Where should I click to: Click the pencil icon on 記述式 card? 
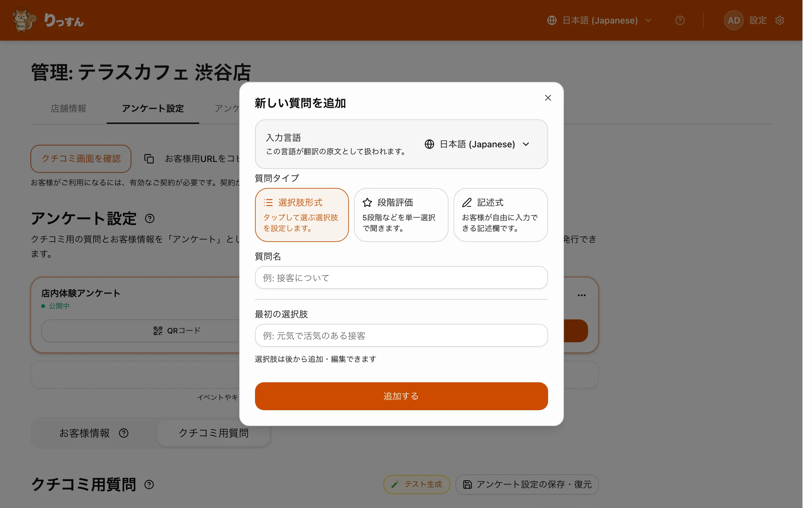(467, 203)
